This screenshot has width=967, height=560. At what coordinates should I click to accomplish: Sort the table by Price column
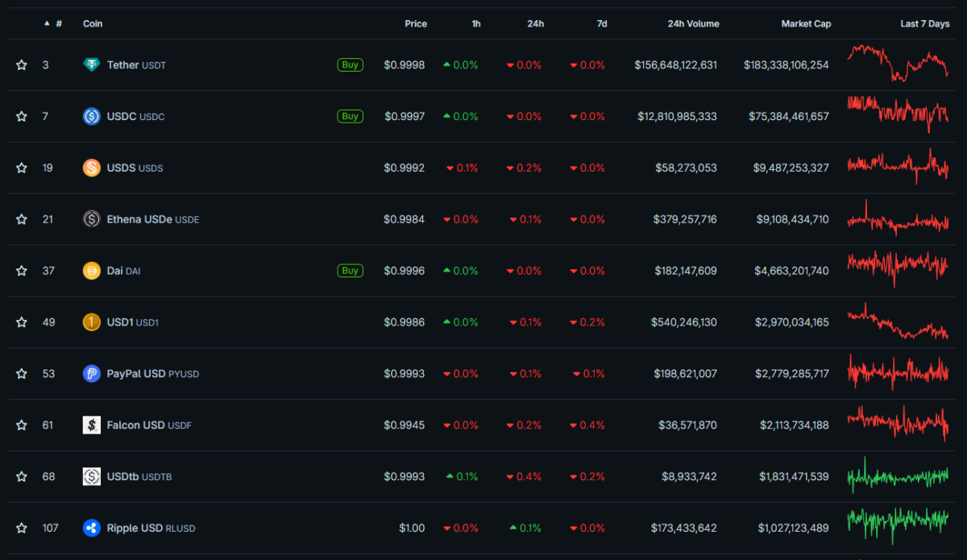(x=416, y=23)
